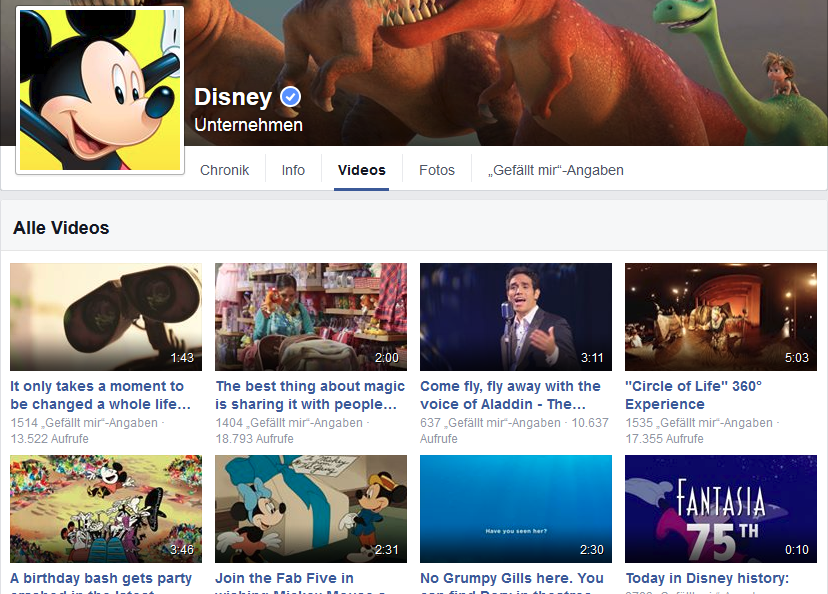Click "637 „Gefällt mir“-Angaben" likes text
The image size is (828, 594).
490,423
